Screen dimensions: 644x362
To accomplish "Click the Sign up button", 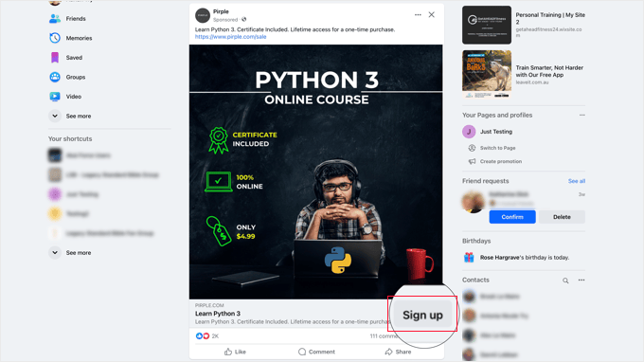I will 422,315.
